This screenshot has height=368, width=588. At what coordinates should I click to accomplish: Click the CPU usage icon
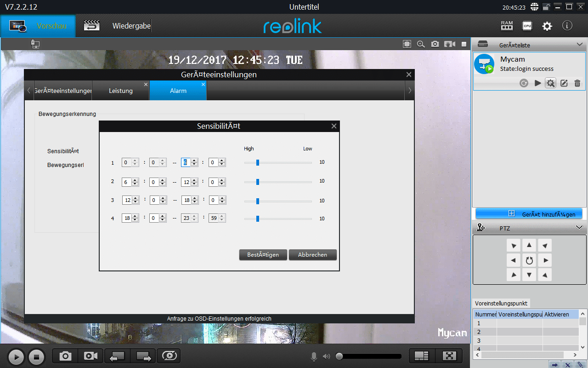pos(527,26)
